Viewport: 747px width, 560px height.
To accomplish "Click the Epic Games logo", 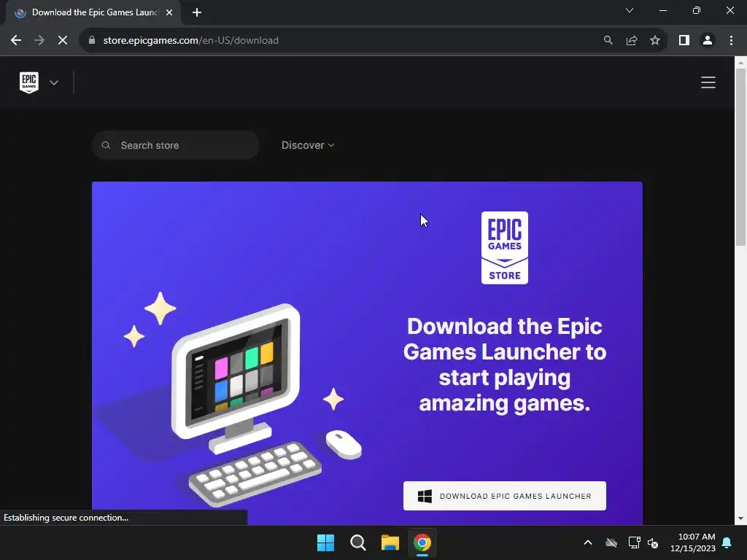I will (29, 82).
